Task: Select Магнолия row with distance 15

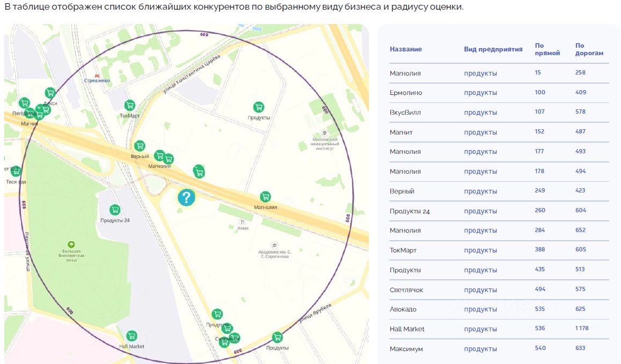Action: [499, 73]
